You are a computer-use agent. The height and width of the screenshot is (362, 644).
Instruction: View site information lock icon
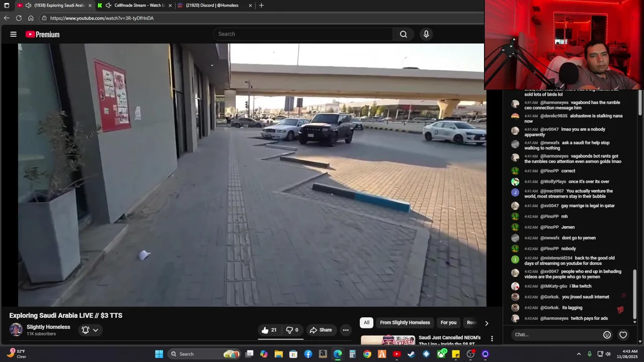click(x=44, y=18)
